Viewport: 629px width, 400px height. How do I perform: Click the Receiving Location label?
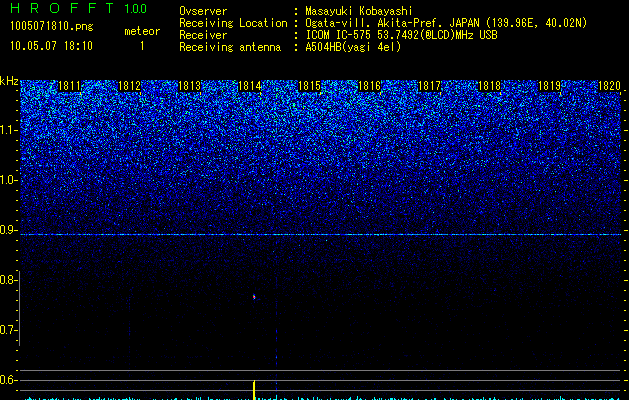[233, 23]
